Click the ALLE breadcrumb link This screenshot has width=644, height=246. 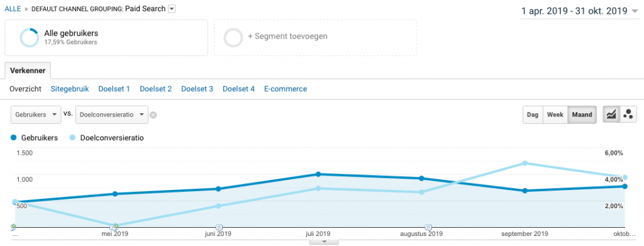tap(13, 9)
